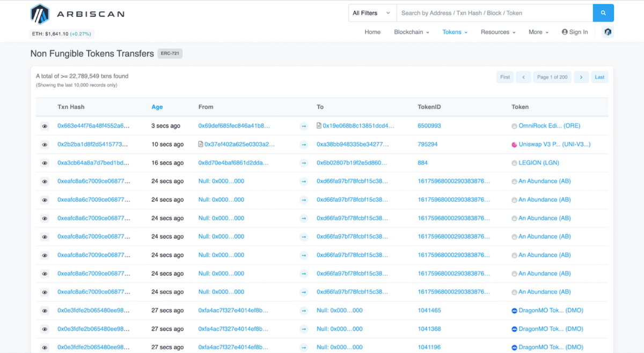Click contract file icon beside 0x19e068b8c address
The image size is (644, 353).
pos(319,126)
